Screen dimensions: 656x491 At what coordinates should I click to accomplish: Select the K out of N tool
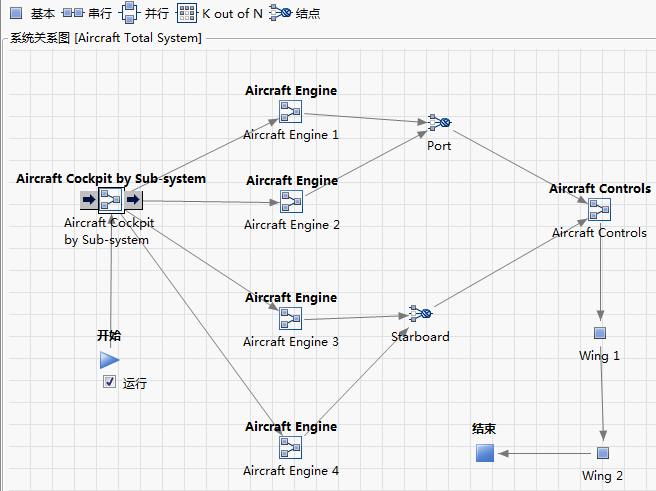pyautogui.click(x=187, y=14)
